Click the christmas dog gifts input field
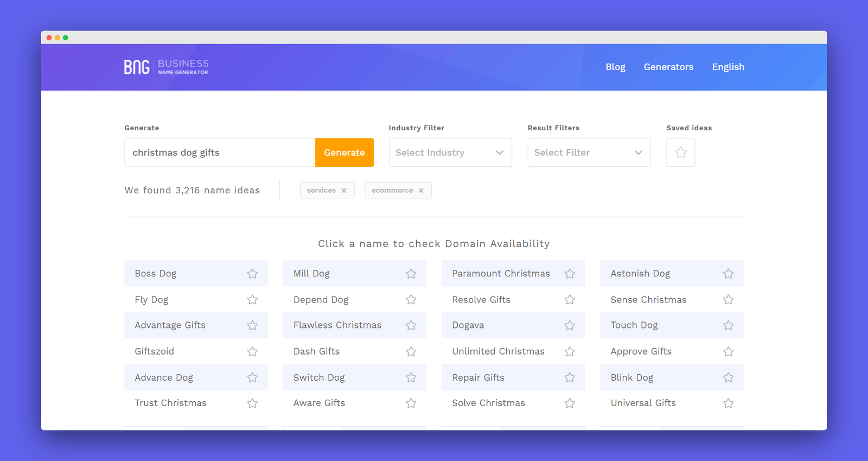The width and height of the screenshot is (868, 461). pyautogui.click(x=220, y=153)
